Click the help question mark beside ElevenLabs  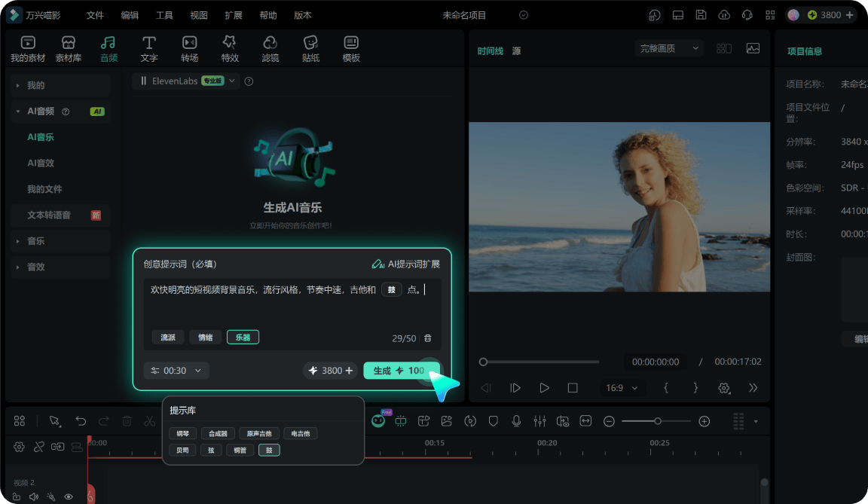coord(249,81)
